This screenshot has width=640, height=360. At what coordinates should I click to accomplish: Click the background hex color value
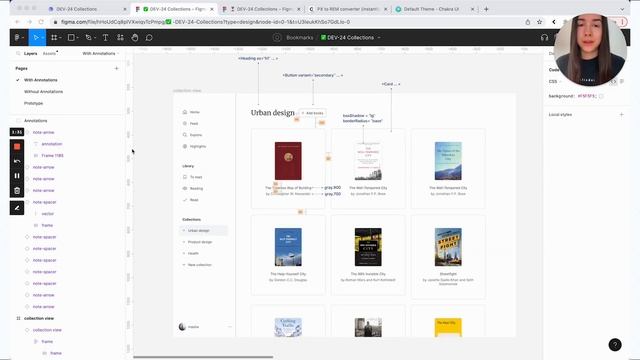tap(587, 96)
